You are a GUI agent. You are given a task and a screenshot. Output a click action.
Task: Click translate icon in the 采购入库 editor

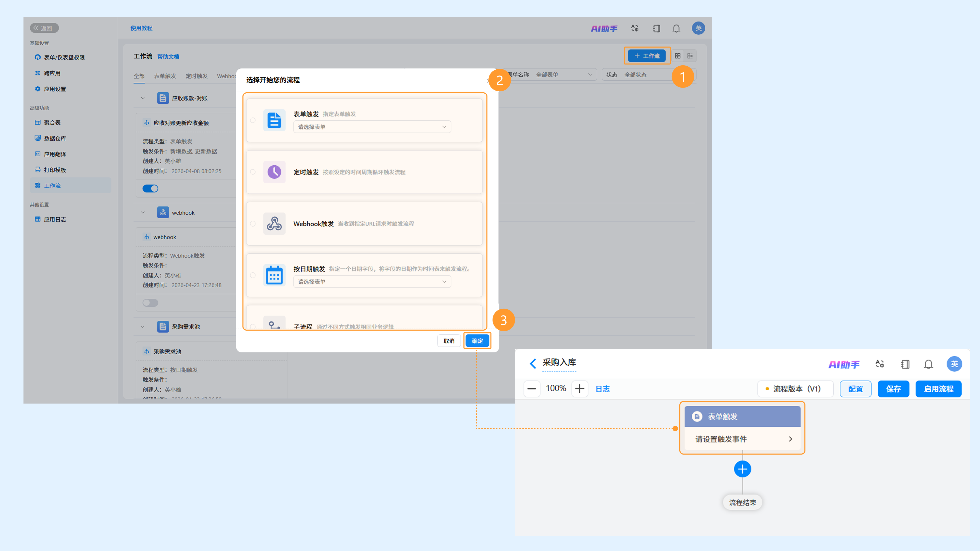(880, 364)
